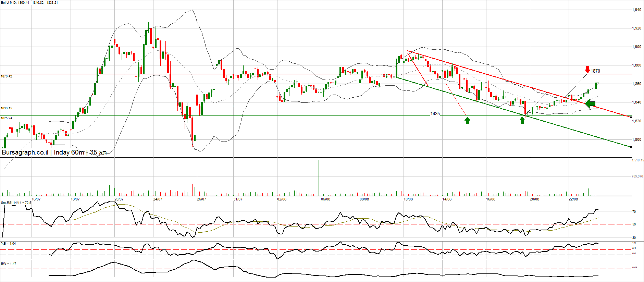This screenshot has width=644, height=282.
Task: Select the Sm.RSI 14/14 indicator label
Action: [x=16, y=203]
